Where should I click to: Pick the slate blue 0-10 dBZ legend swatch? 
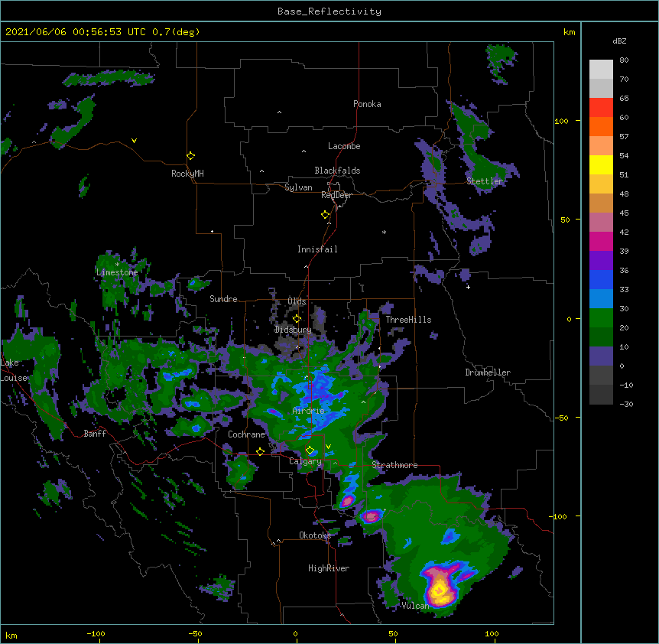601,356
